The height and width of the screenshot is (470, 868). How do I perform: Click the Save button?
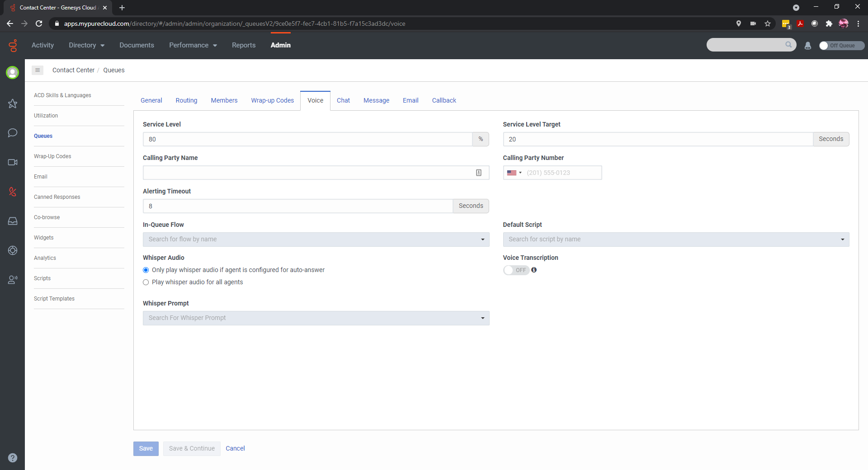146,448
